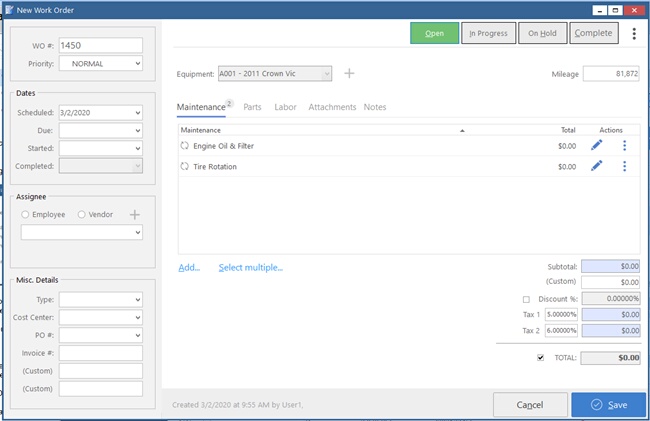Screen dimensions: 650x421
Task: Open the three-dot menu beside the Complete button
Action: (x=634, y=34)
